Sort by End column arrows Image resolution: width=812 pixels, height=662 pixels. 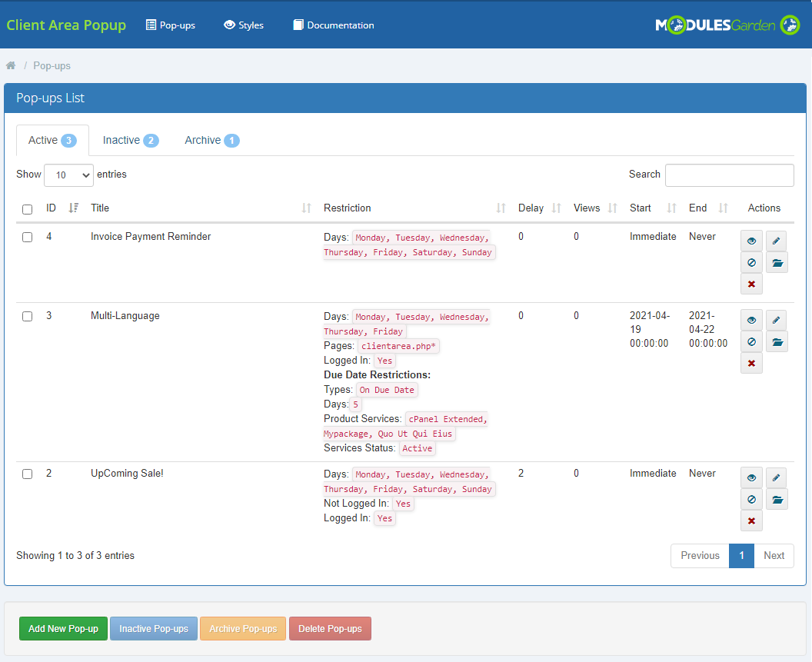(x=724, y=208)
